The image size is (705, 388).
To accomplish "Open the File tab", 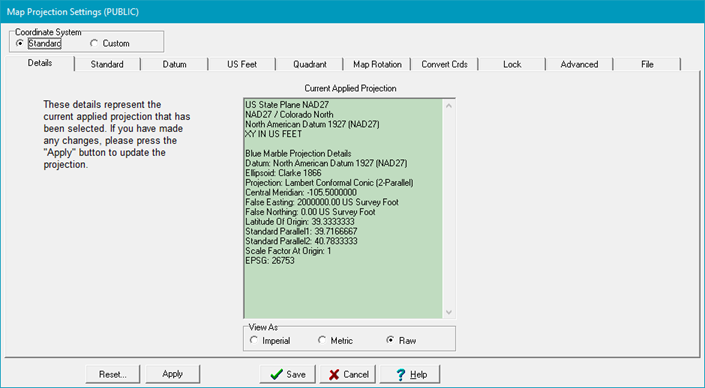I will point(647,64).
